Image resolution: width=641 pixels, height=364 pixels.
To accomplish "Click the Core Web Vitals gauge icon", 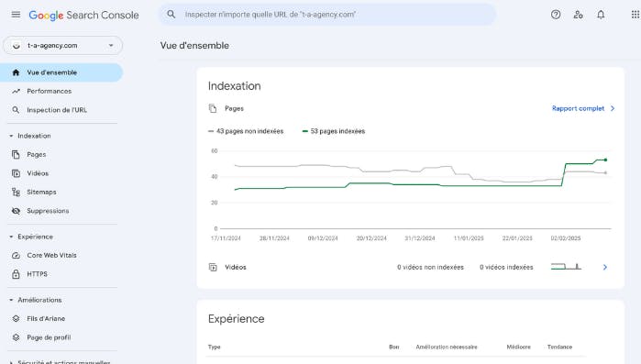I will (x=16, y=255).
